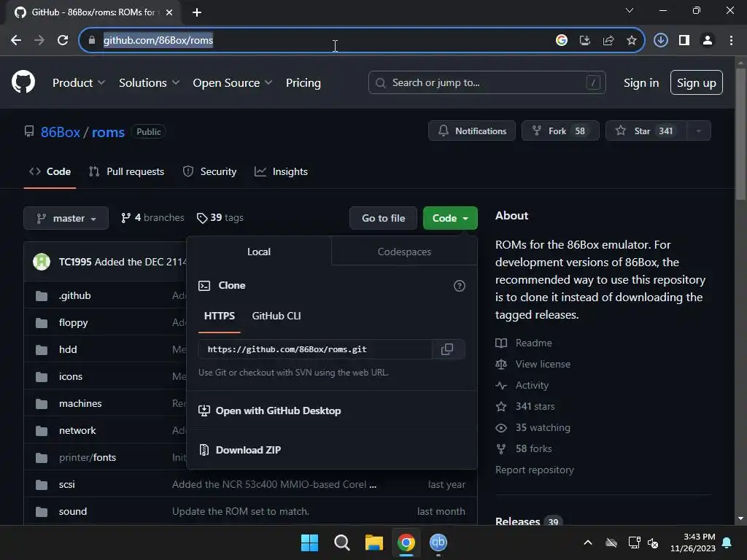The image size is (747, 560).
Task: Expand the Open Source menu
Action: [233, 82]
